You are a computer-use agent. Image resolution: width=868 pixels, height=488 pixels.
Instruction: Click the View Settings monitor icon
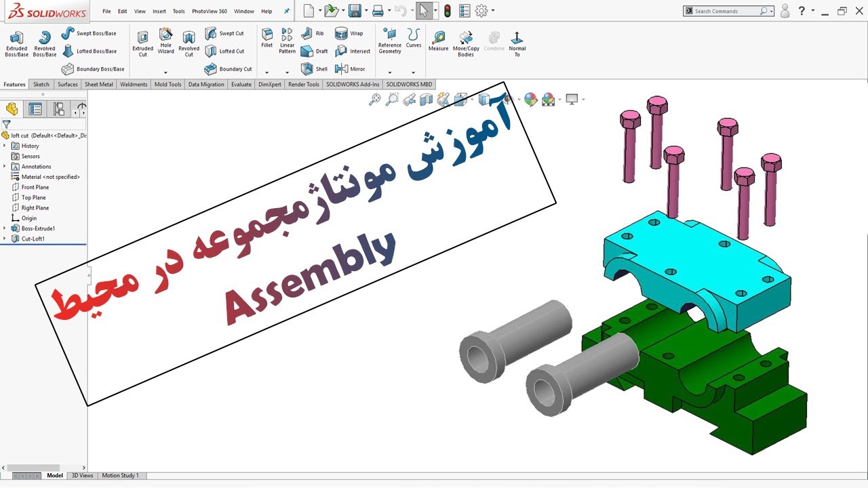tap(572, 100)
